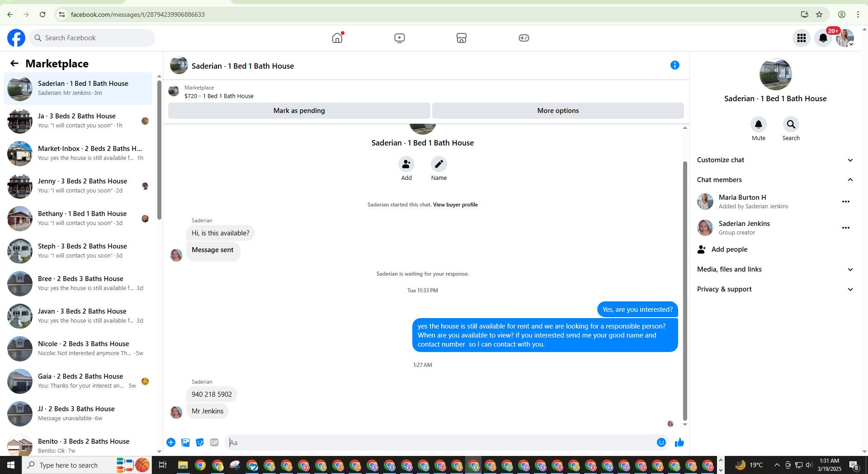Open View buyer profile link

click(455, 205)
